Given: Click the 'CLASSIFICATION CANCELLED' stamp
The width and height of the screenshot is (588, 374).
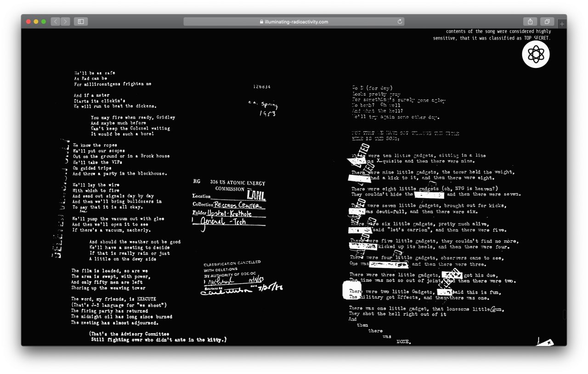Looking at the screenshot, I should [x=232, y=264].
